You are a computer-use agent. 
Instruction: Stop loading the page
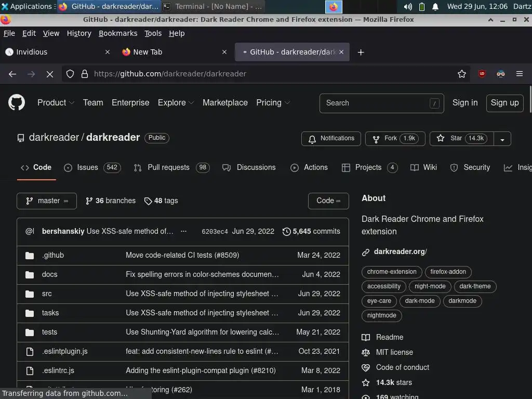pos(49,74)
